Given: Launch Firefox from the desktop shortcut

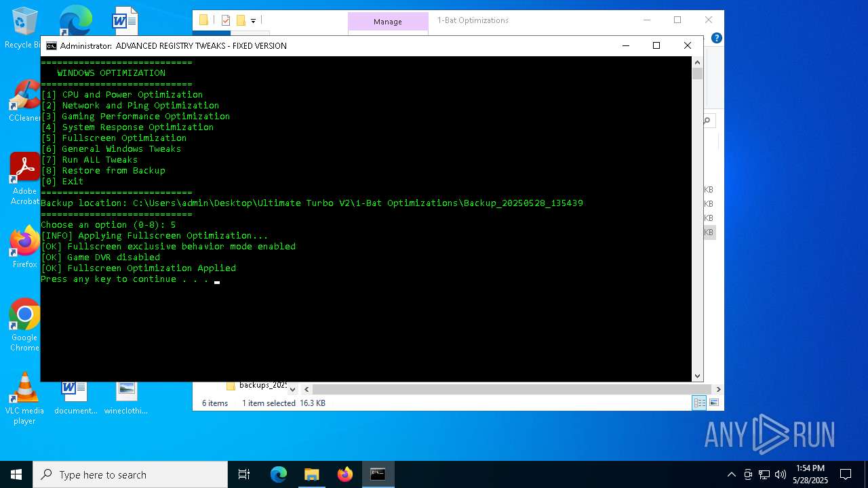Looking at the screenshot, I should pyautogui.click(x=24, y=247).
